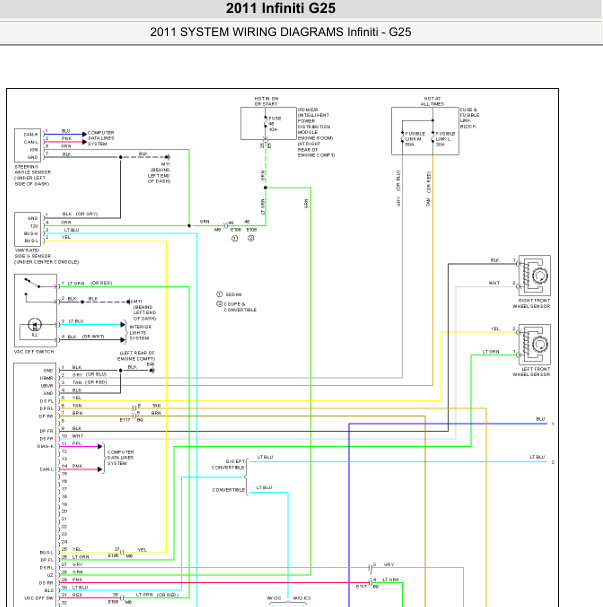Click the DIAG-K terminal label
This screenshot has height=607, width=603.
point(45,446)
